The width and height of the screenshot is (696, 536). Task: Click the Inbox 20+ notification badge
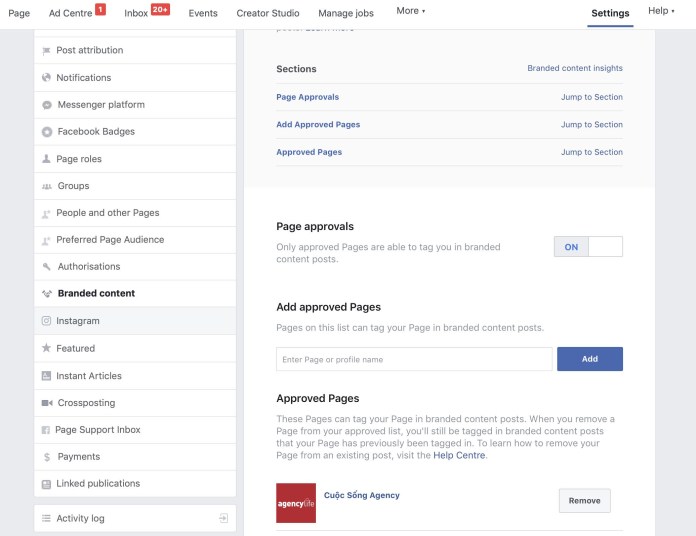[160, 9]
